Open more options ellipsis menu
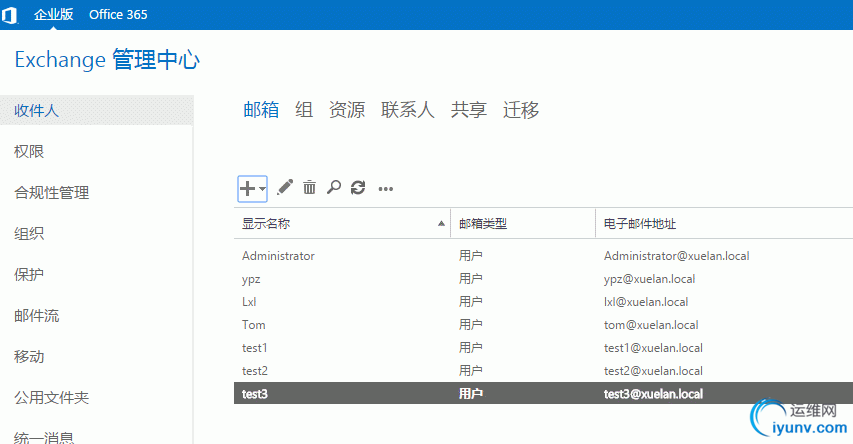 tap(386, 189)
